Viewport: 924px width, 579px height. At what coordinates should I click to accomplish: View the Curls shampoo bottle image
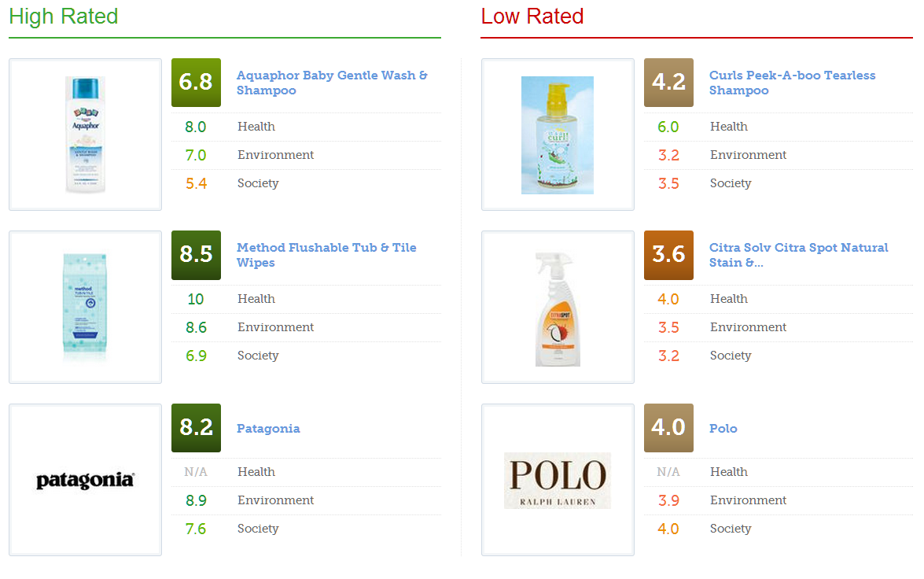(558, 135)
